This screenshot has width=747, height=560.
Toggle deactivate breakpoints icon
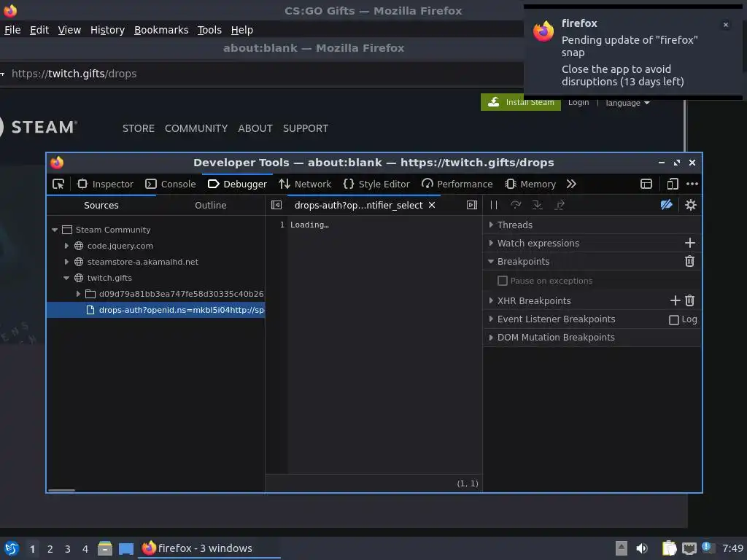click(667, 205)
